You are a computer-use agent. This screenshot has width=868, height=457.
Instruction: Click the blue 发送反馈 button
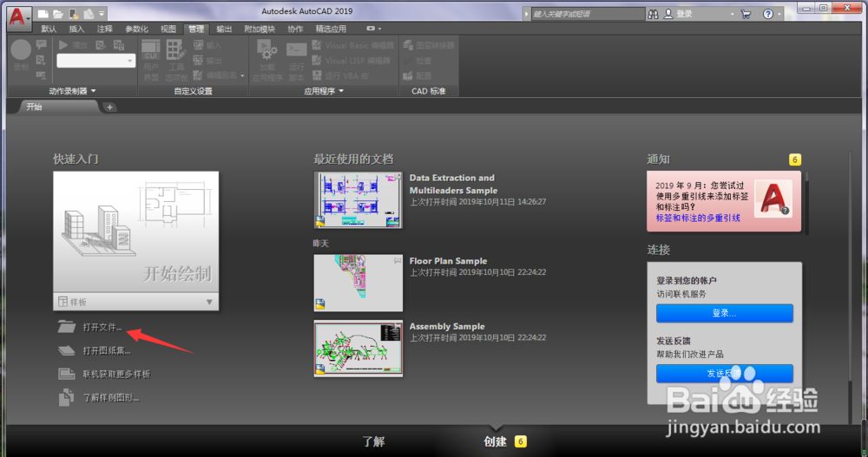(725, 374)
